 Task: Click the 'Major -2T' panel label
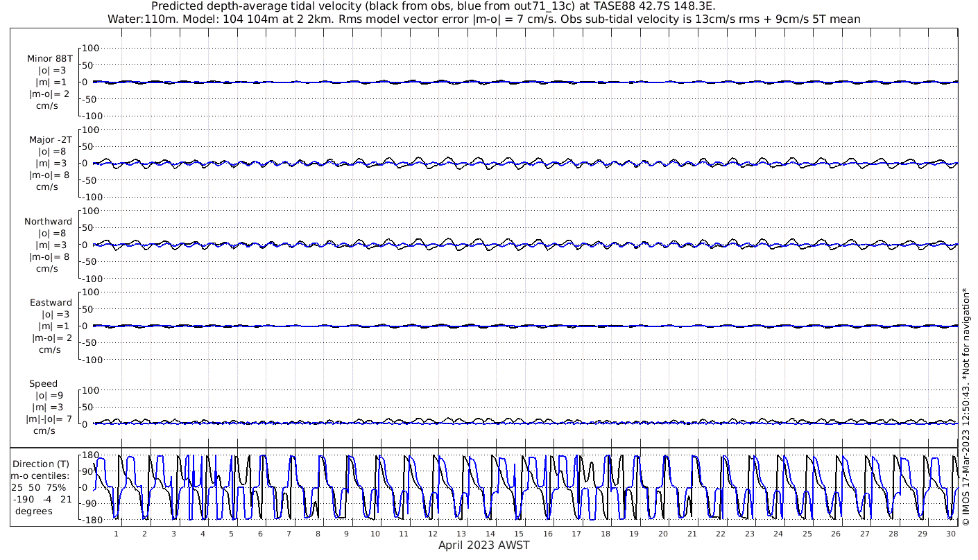click(50, 140)
